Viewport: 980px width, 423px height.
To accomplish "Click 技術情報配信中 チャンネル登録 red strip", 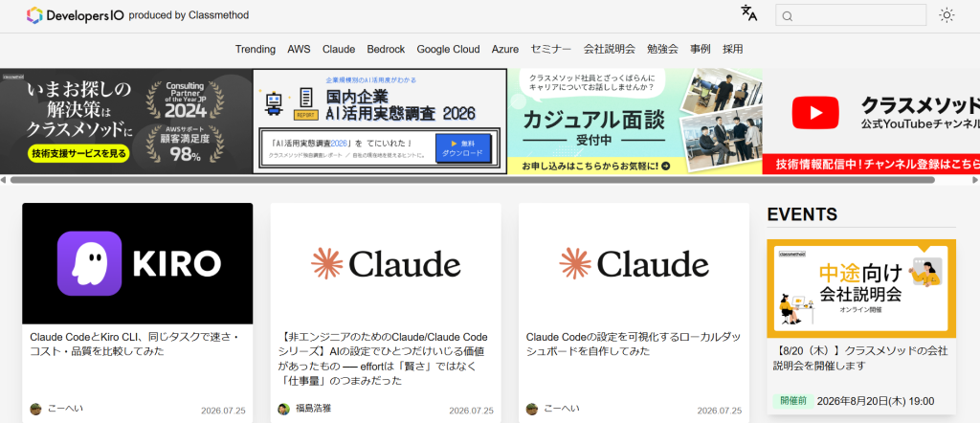I will pyautogui.click(x=871, y=165).
